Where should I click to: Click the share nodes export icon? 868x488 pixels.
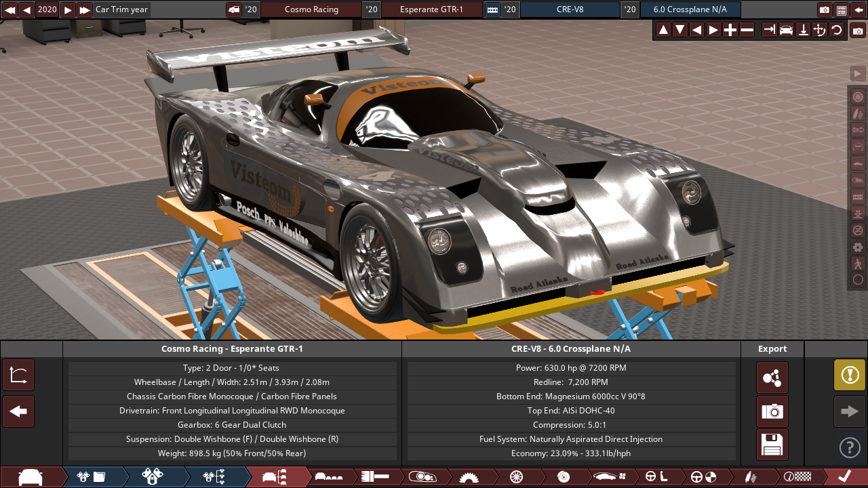(772, 378)
